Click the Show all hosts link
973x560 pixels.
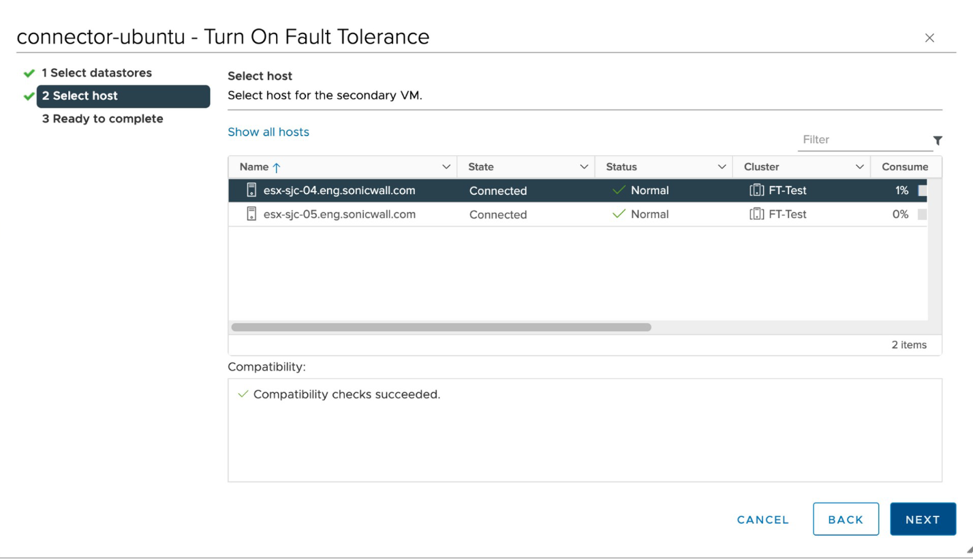[x=268, y=132]
